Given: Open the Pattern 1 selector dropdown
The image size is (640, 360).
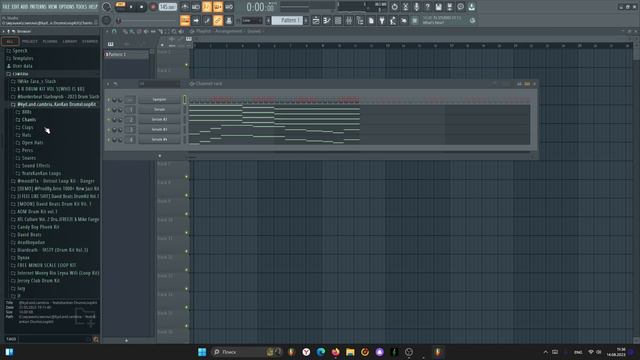Looking at the screenshot, I should (287, 20).
